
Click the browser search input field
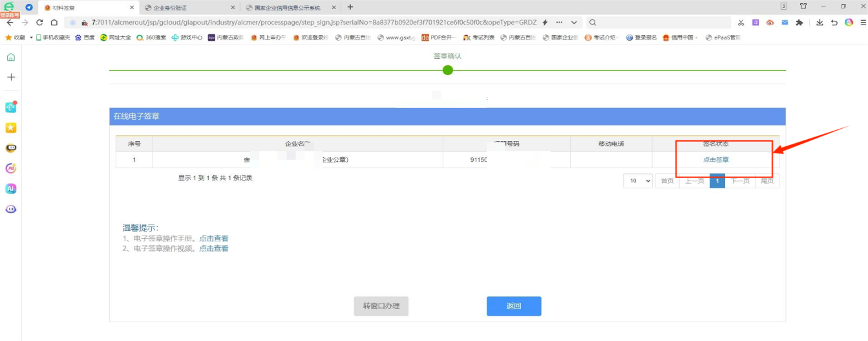pyautogui.click(x=659, y=22)
